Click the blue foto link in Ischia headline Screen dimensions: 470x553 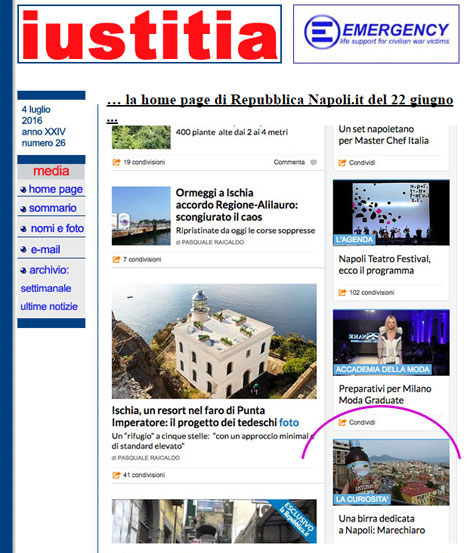pyautogui.click(x=289, y=423)
